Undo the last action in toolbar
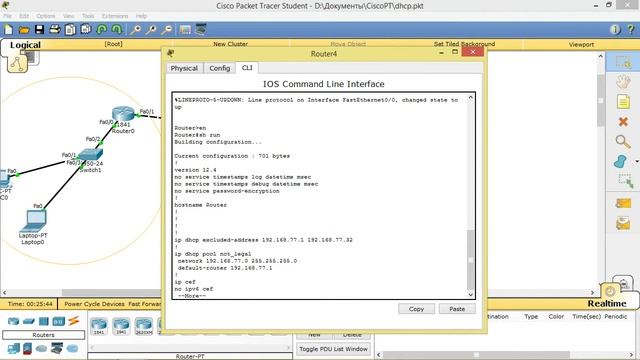Viewport: 640px width, 360px height. point(102,29)
